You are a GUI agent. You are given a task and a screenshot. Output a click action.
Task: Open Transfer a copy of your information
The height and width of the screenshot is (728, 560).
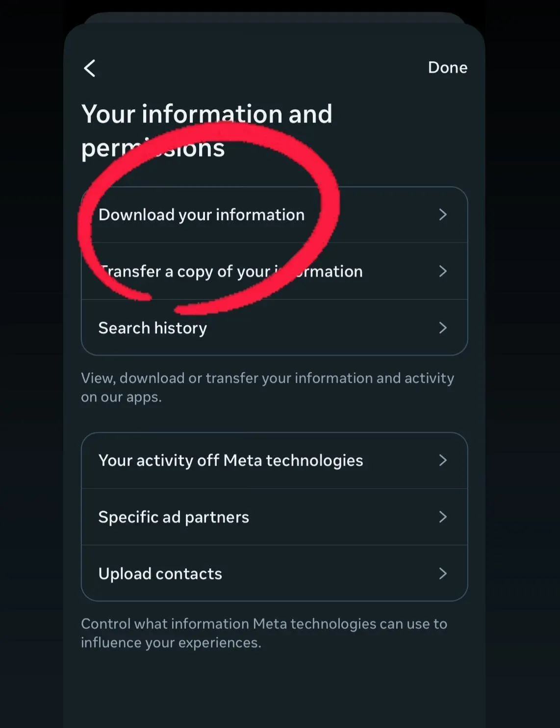click(x=230, y=271)
